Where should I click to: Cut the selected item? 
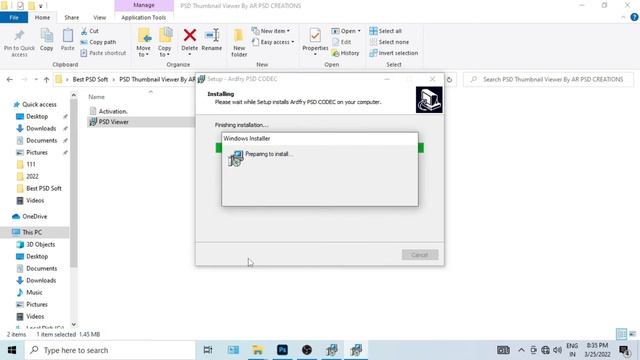coord(90,31)
